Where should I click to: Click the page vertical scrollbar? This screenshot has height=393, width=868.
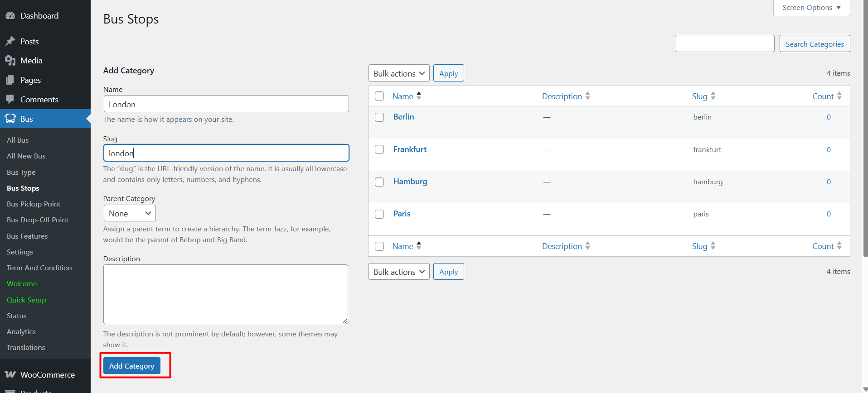tap(865, 136)
